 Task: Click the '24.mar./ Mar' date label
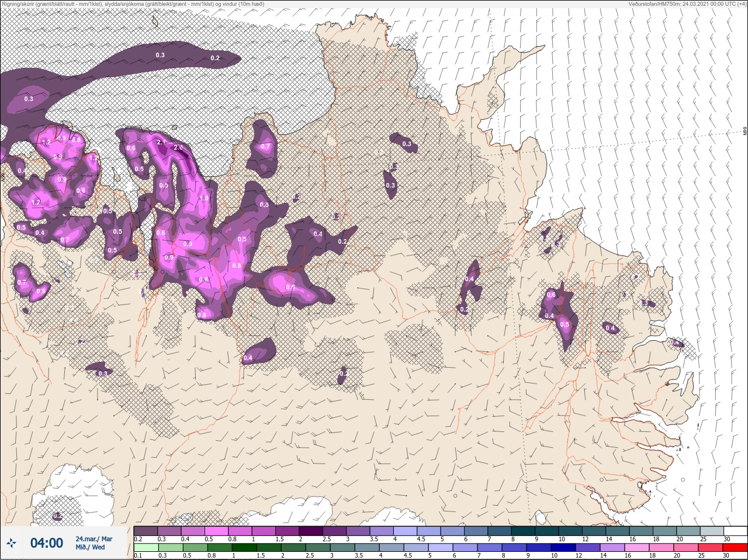tap(94, 539)
